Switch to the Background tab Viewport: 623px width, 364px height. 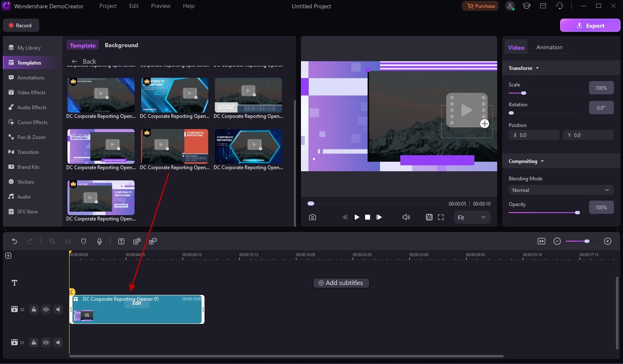(121, 45)
